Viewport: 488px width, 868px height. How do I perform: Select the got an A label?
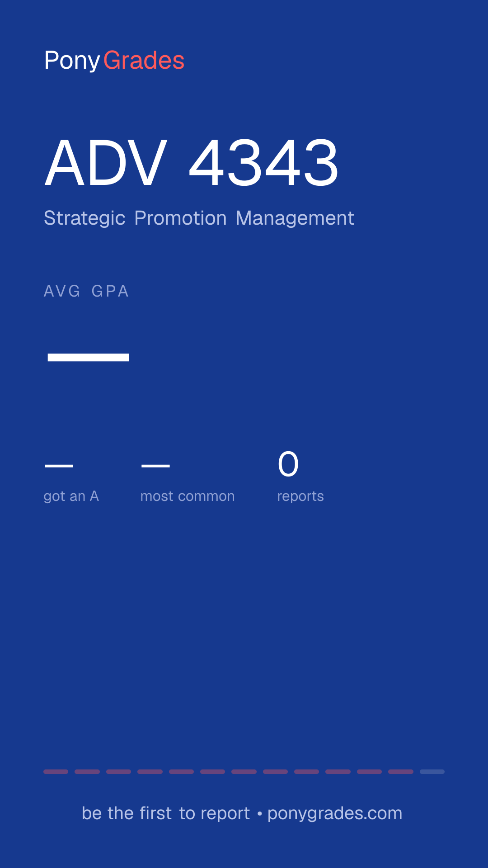click(71, 496)
